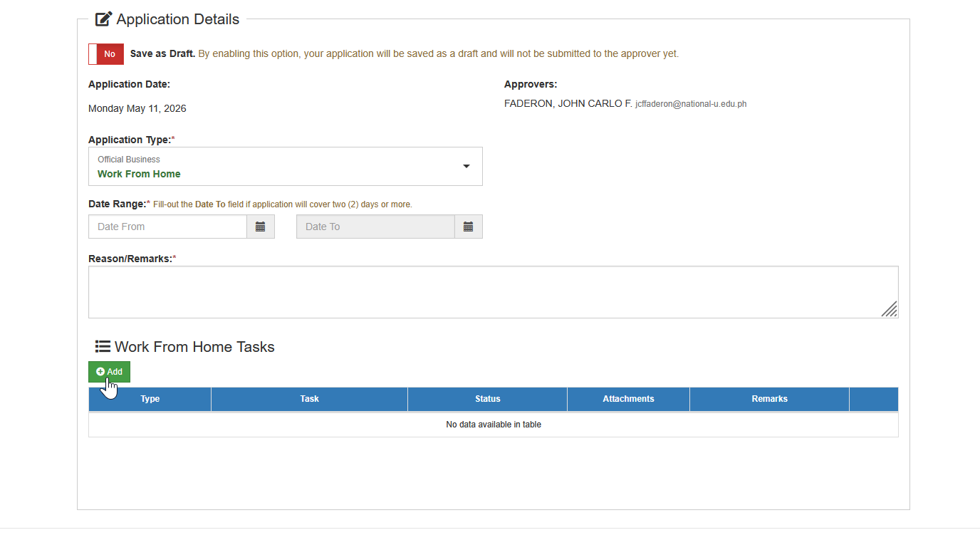Screen dimensions: 980x535
Task: Click inside the Reason/Remarks text area
Action: (493, 292)
